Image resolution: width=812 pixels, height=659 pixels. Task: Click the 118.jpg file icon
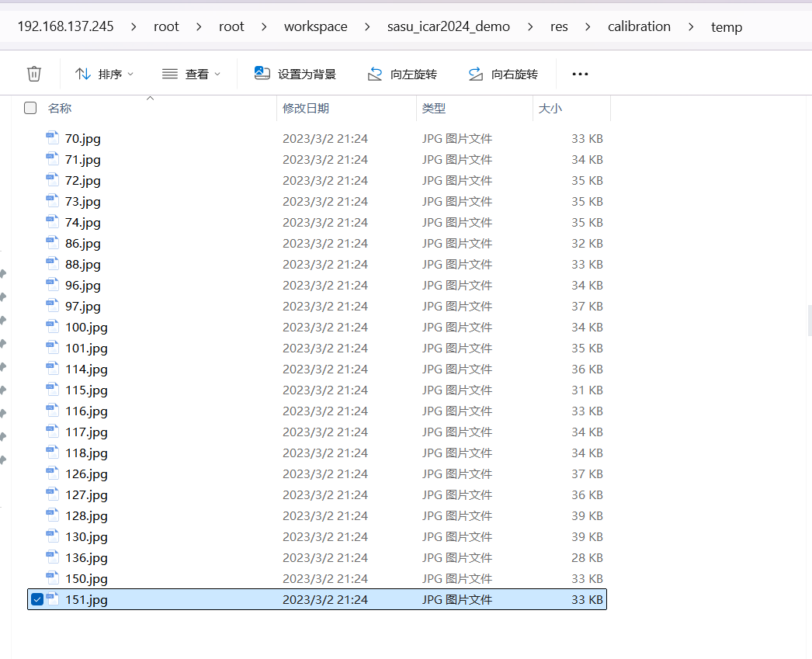click(52, 452)
